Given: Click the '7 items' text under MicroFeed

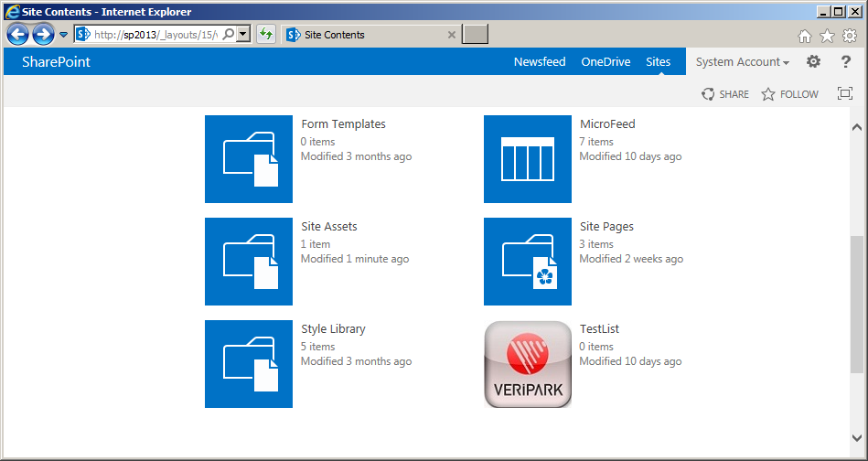Looking at the screenshot, I should [x=596, y=142].
